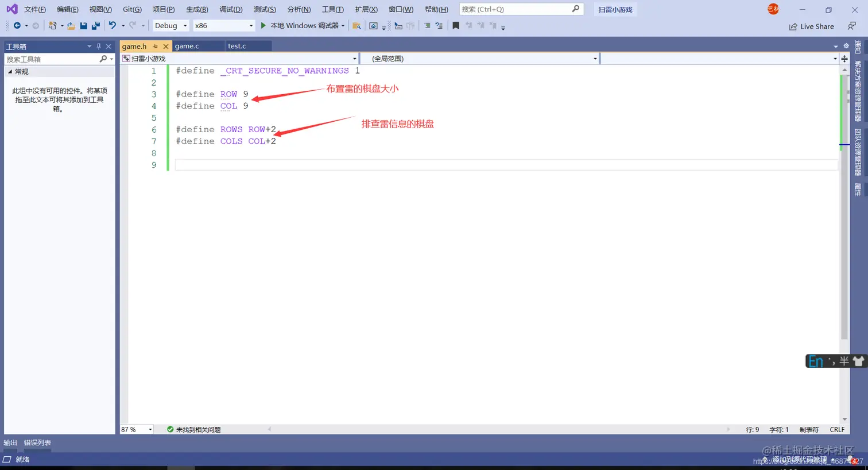Navigate backward with the back arrow

click(x=17, y=25)
